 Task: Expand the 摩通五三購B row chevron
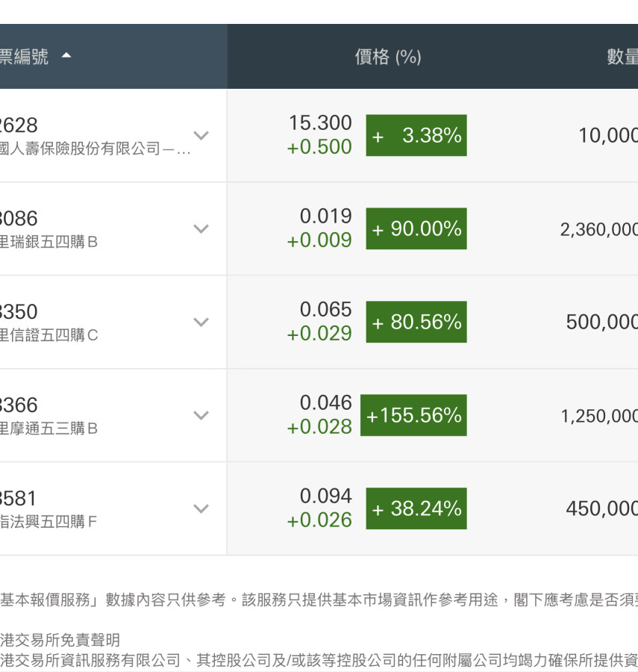tap(201, 415)
